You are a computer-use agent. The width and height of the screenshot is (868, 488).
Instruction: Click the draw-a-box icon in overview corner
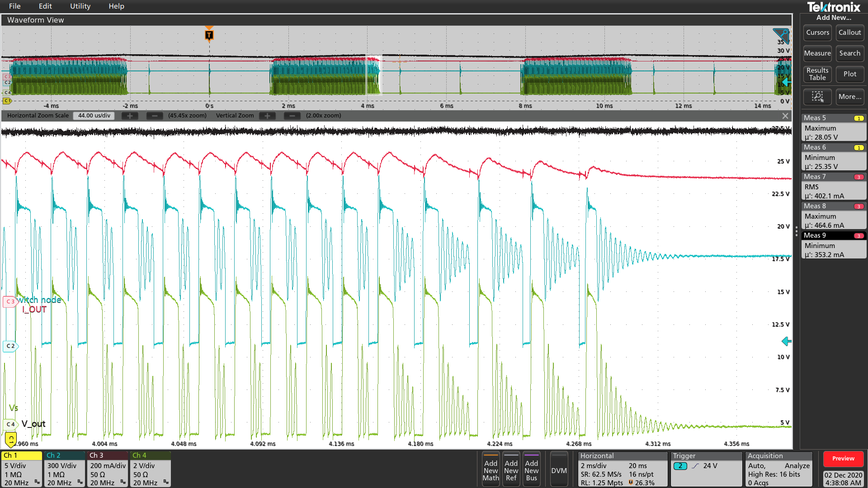point(781,35)
